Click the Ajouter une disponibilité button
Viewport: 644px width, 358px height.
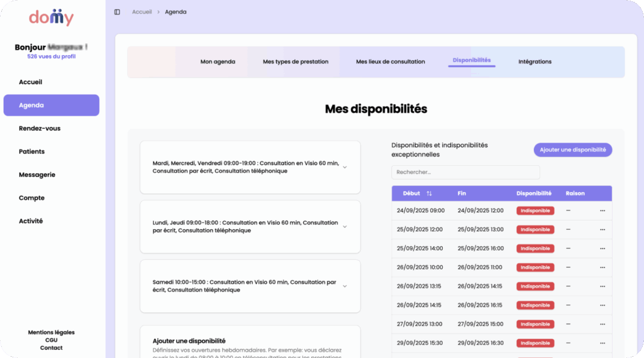tap(572, 150)
